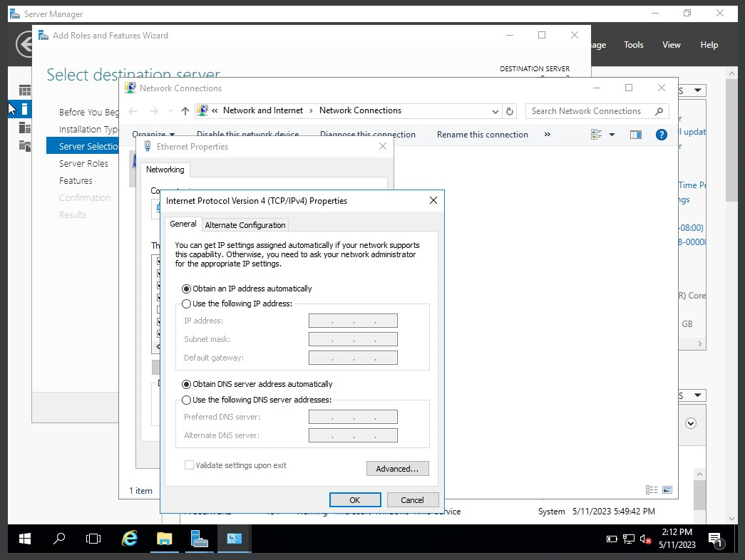Click Rename this connection
Viewport: 745px width, 560px height.
click(x=482, y=135)
